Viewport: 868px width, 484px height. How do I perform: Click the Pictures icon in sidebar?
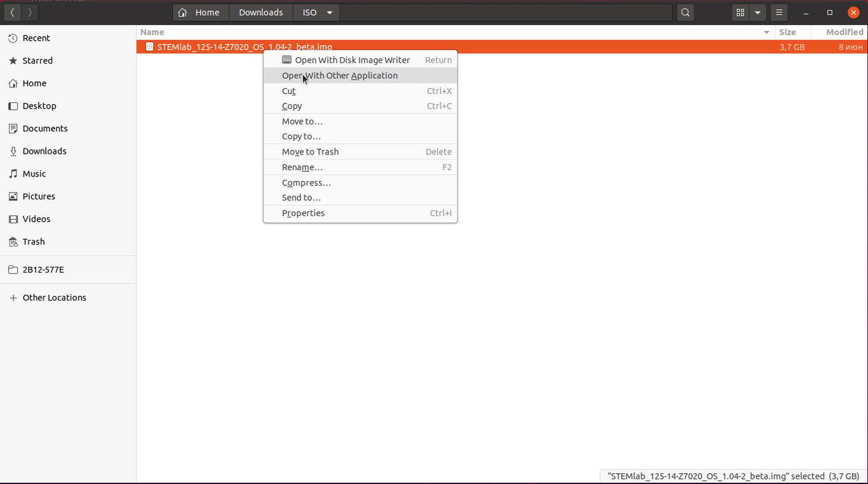[x=13, y=196]
